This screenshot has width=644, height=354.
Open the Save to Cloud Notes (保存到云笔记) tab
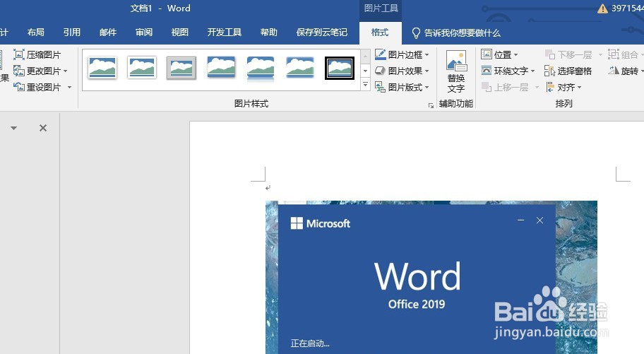point(322,33)
